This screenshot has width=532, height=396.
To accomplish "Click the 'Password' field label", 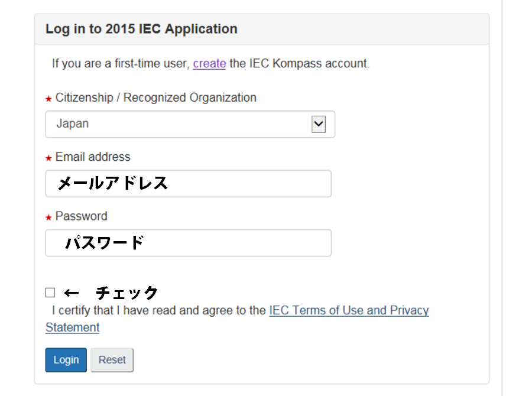I will coord(81,216).
